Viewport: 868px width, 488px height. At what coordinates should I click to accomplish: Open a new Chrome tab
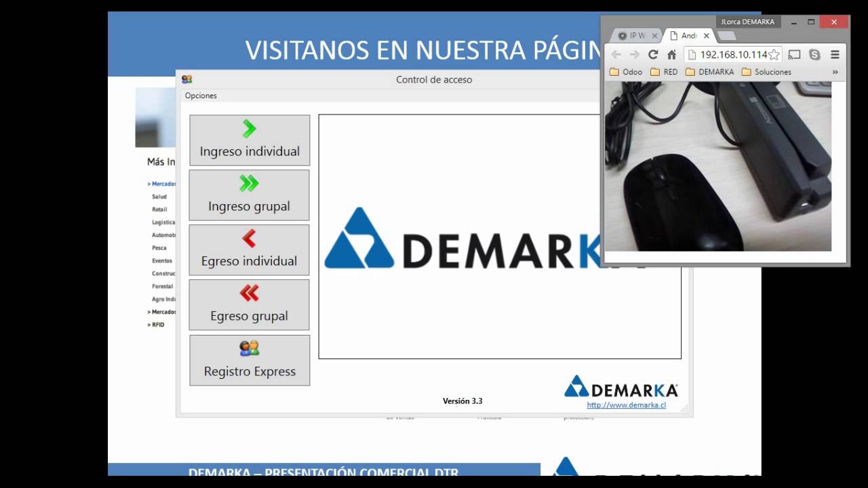tap(726, 36)
